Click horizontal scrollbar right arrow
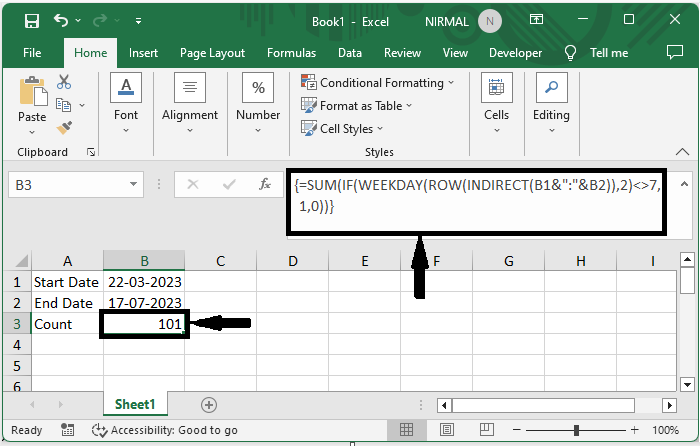Viewport: 700px width, 446px height. 669,405
